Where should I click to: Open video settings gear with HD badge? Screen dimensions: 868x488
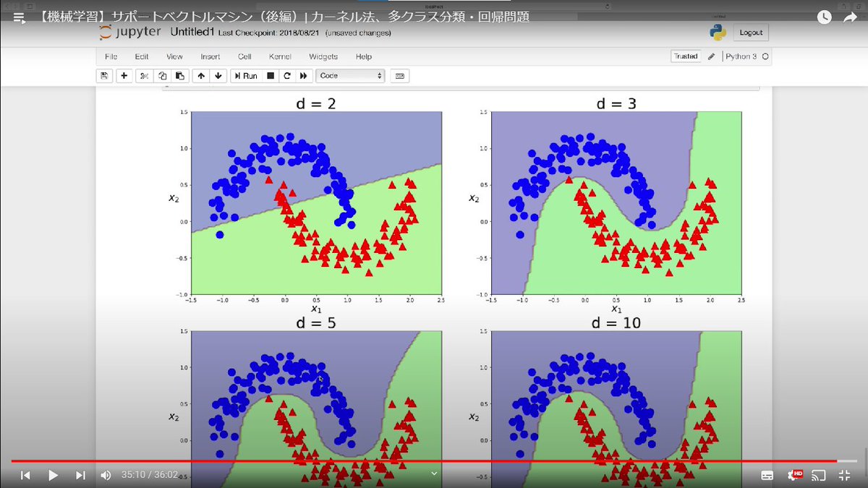coord(795,475)
